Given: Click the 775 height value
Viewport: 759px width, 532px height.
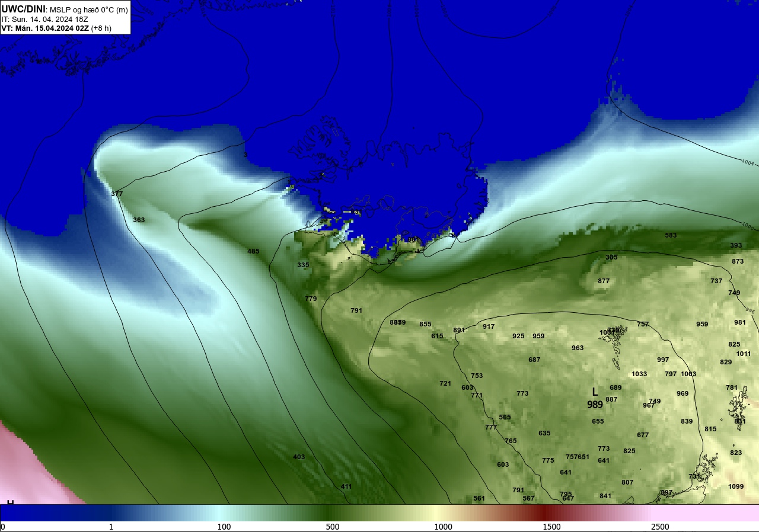Looking at the screenshot, I should coord(548,460).
